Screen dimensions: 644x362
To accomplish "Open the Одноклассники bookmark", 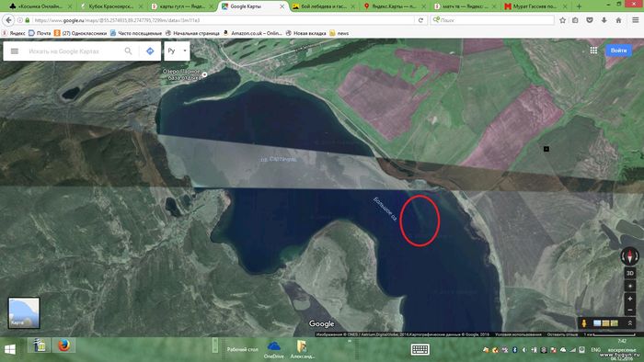I will click(80, 33).
